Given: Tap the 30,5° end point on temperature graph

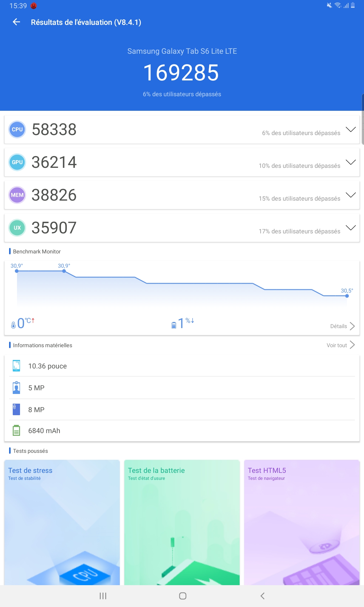Looking at the screenshot, I should click(x=347, y=296).
